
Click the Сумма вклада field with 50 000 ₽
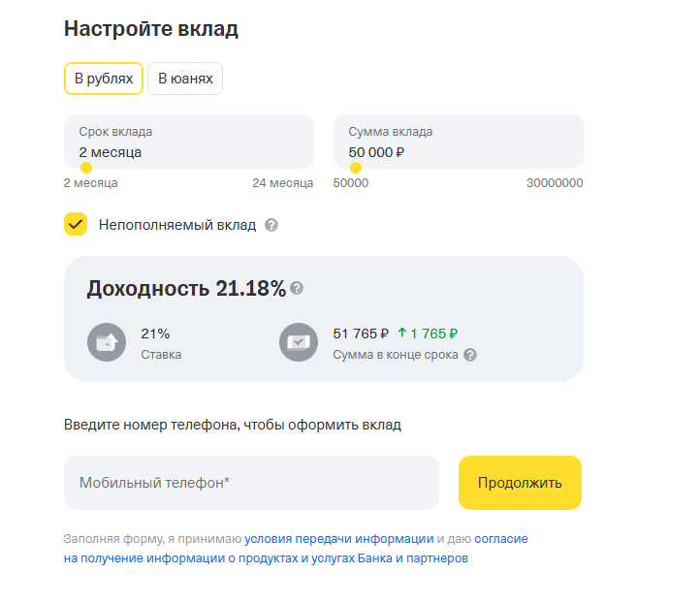[459, 142]
